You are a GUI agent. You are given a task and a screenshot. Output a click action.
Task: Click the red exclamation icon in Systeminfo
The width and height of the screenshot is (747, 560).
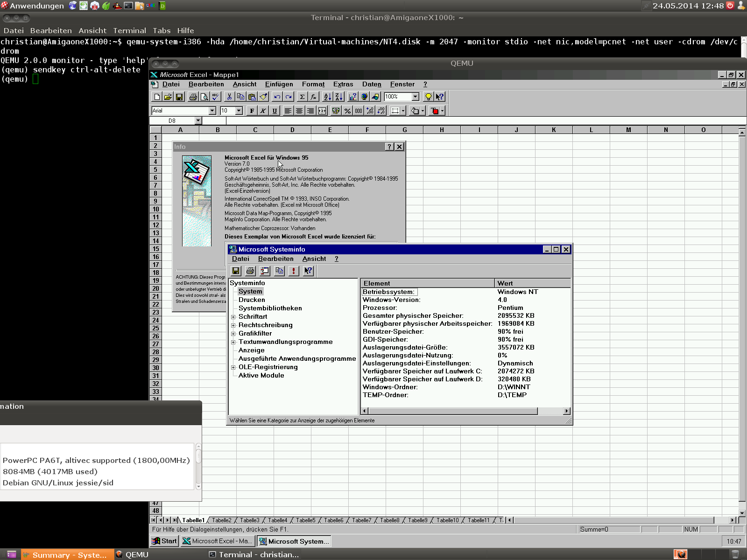coord(293,271)
